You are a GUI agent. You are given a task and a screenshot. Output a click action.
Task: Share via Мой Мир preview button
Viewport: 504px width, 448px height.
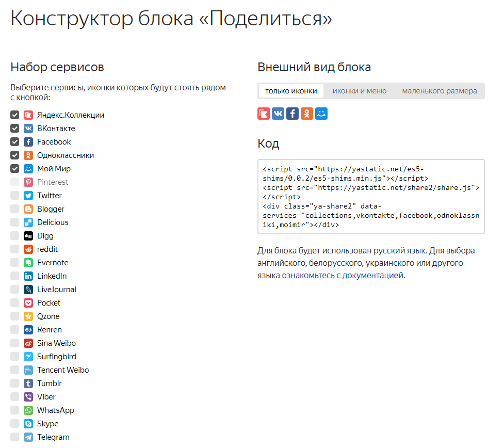coord(321,114)
